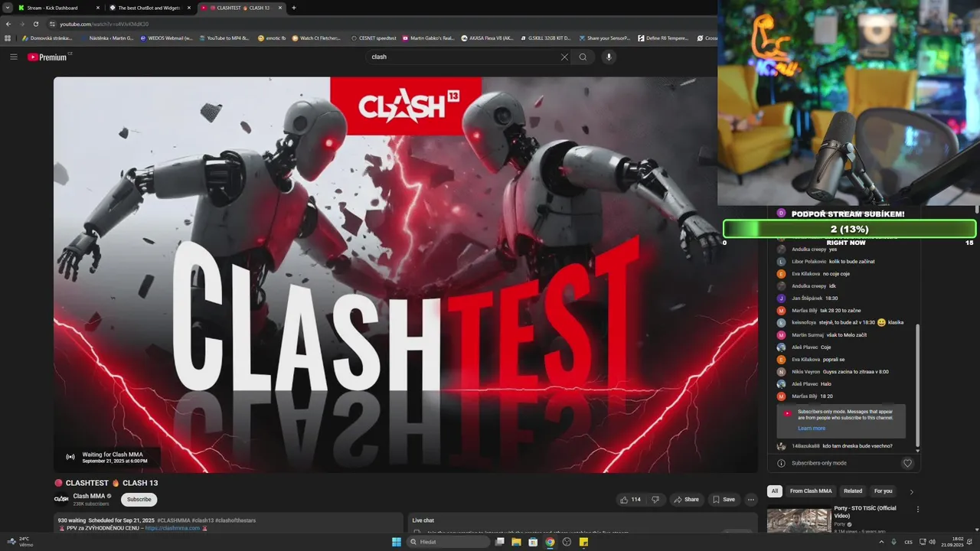
Task: Click the taskbar 'Hledat' search box
Action: 448,542
